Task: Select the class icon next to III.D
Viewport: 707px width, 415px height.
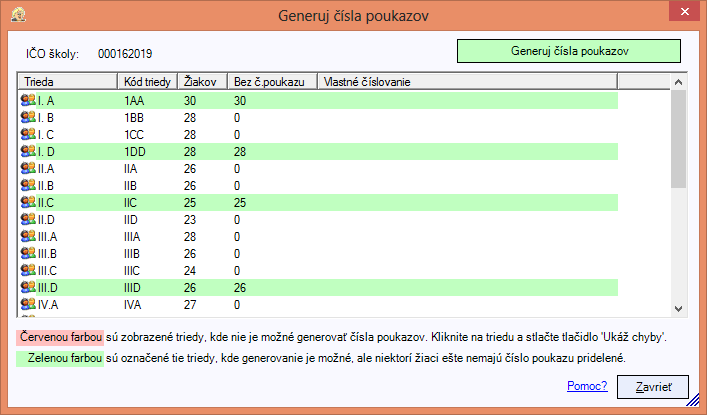Action: pos(28,287)
